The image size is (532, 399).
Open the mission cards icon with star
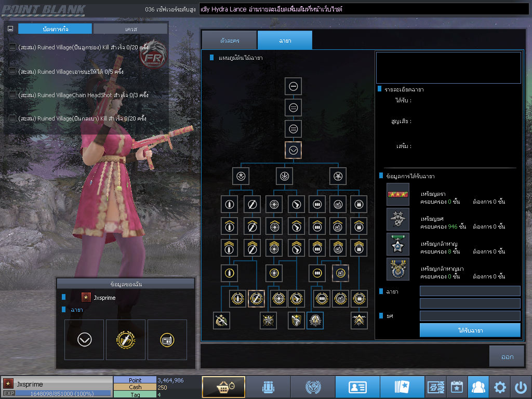point(402,387)
